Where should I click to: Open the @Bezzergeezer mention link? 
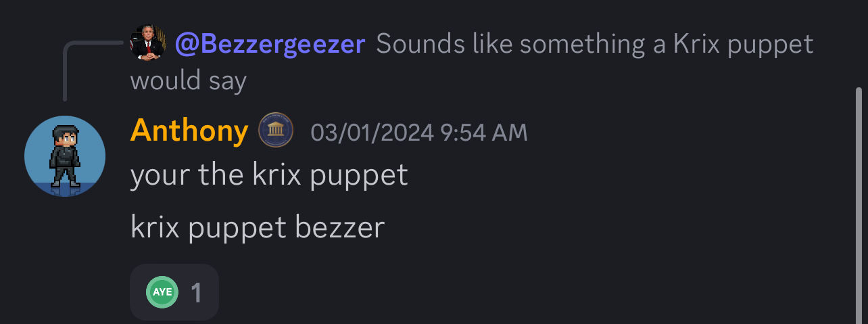pyautogui.click(x=270, y=45)
